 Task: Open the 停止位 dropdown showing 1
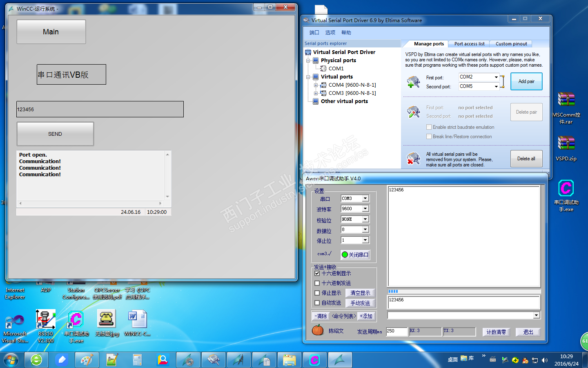click(x=365, y=240)
